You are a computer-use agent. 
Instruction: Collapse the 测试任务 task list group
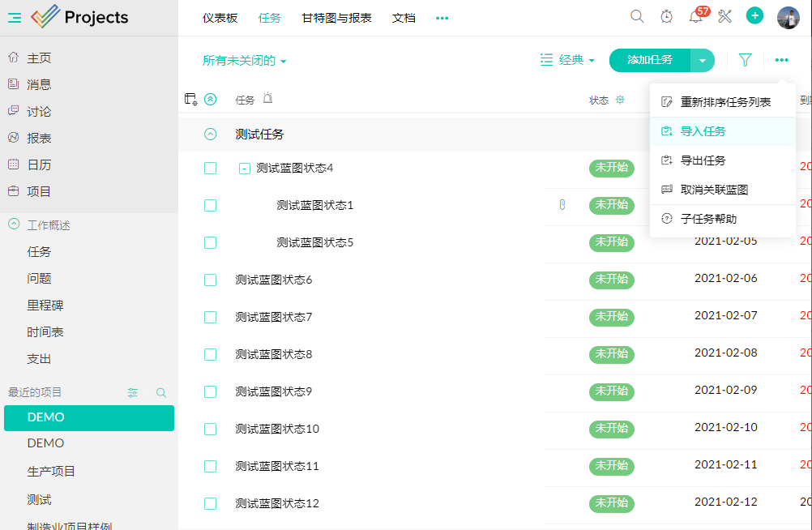click(210, 135)
